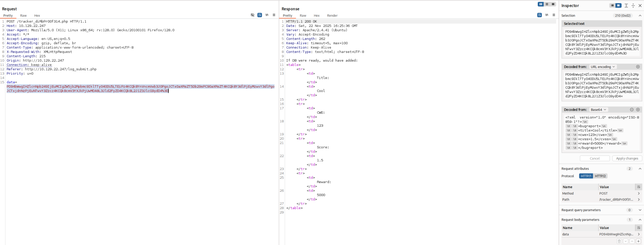Screen dimensions: 644x245
Task: Click the Apply changes button
Action: (627, 158)
